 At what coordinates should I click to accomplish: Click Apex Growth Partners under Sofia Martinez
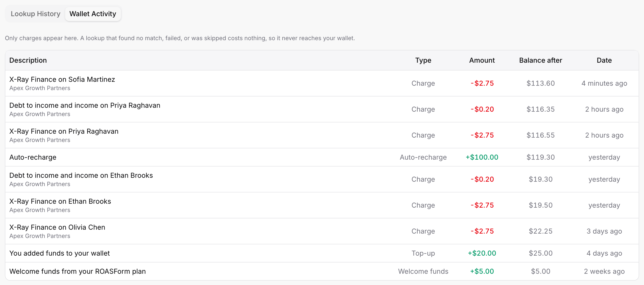(40, 88)
